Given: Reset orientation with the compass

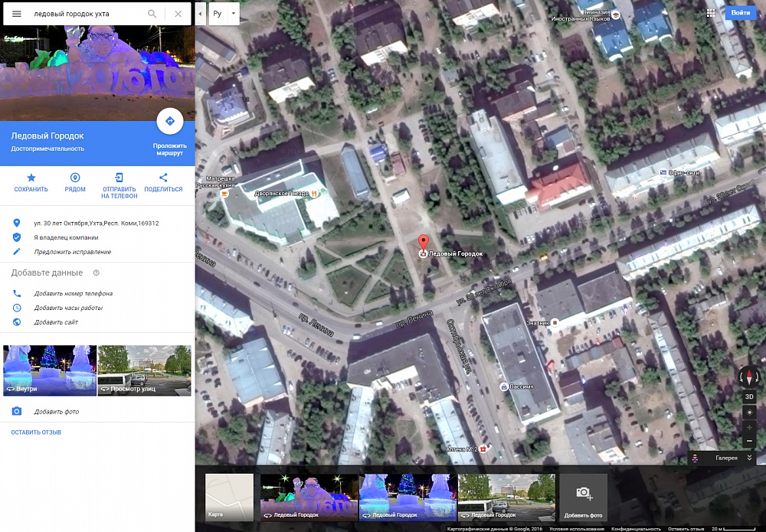Looking at the screenshot, I should (x=749, y=377).
